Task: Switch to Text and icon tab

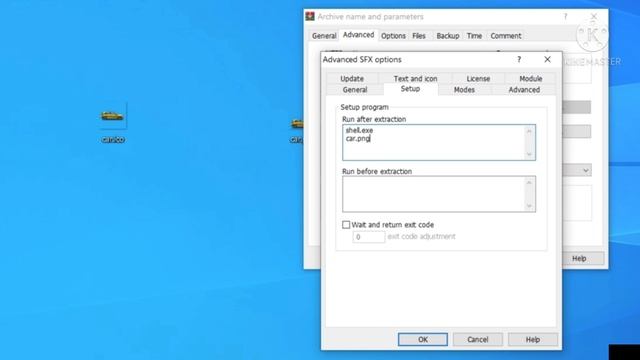Action: (415, 78)
